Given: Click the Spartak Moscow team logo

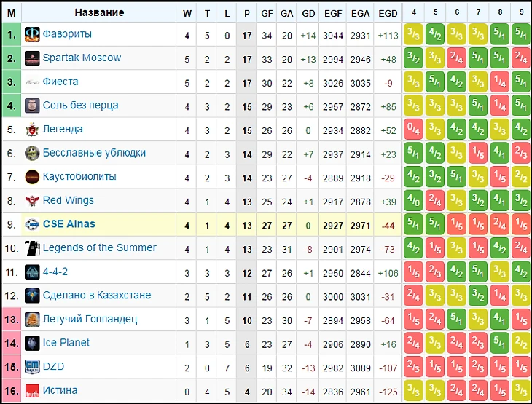Looking at the screenshot, I should [x=32, y=58].
